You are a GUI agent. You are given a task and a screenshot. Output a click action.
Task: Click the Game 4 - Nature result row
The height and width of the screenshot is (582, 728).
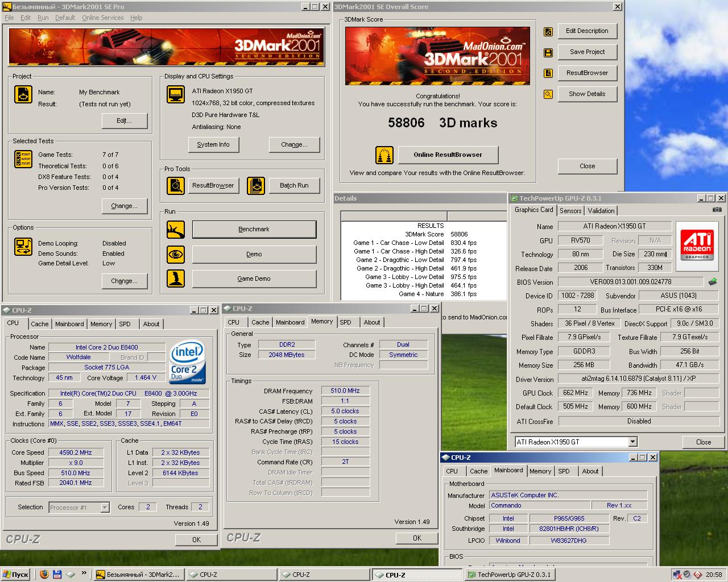[x=423, y=294]
